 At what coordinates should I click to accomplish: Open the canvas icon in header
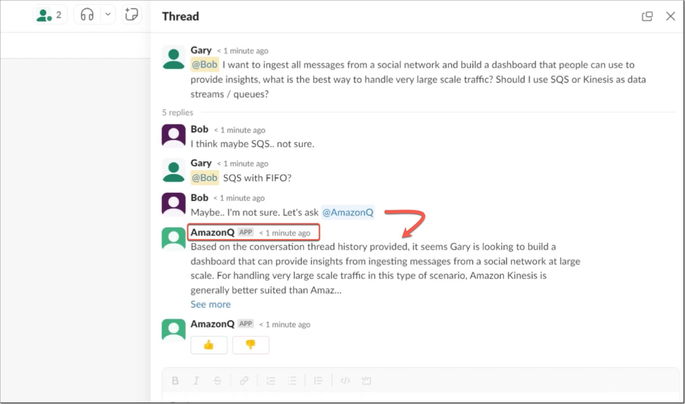[131, 14]
